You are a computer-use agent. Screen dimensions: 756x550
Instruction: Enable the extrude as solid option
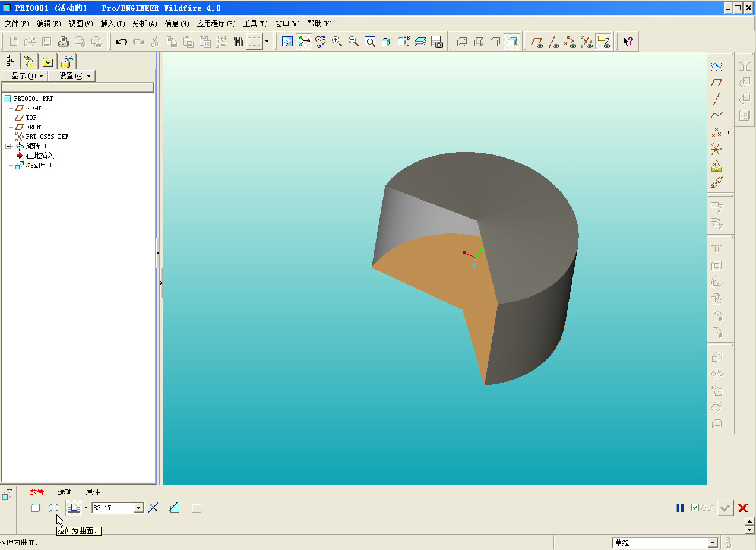[x=36, y=508]
